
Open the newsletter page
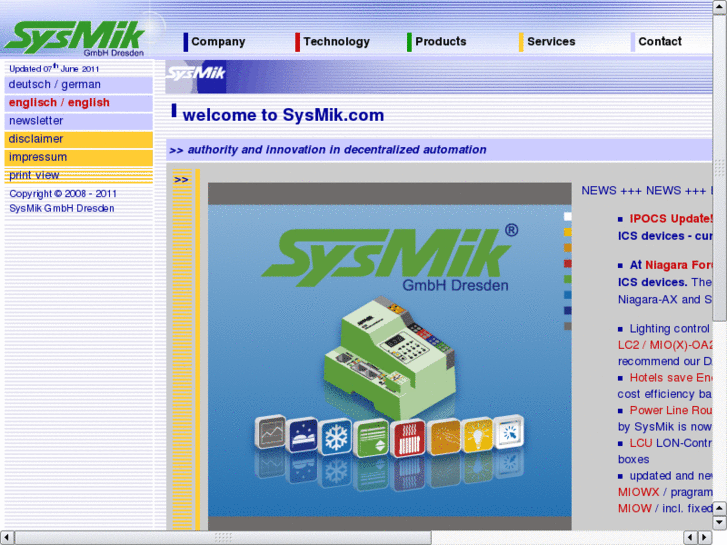(78, 121)
